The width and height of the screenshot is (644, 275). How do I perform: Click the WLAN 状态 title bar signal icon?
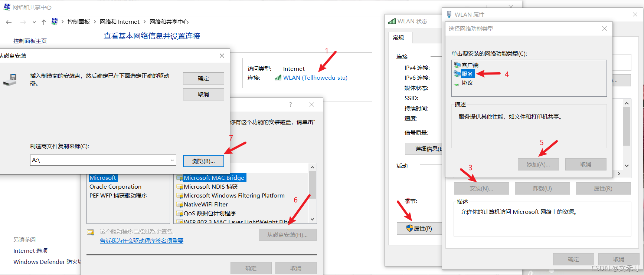pos(392,21)
